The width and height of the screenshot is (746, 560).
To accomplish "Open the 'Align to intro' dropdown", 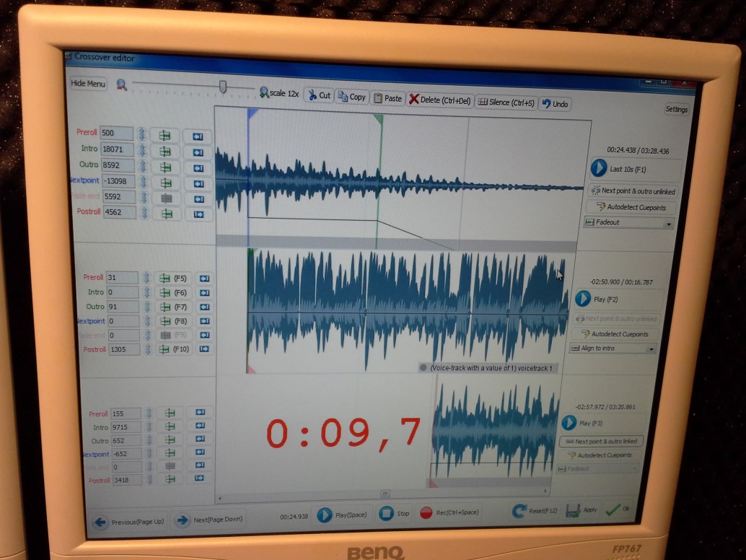I will [613, 349].
